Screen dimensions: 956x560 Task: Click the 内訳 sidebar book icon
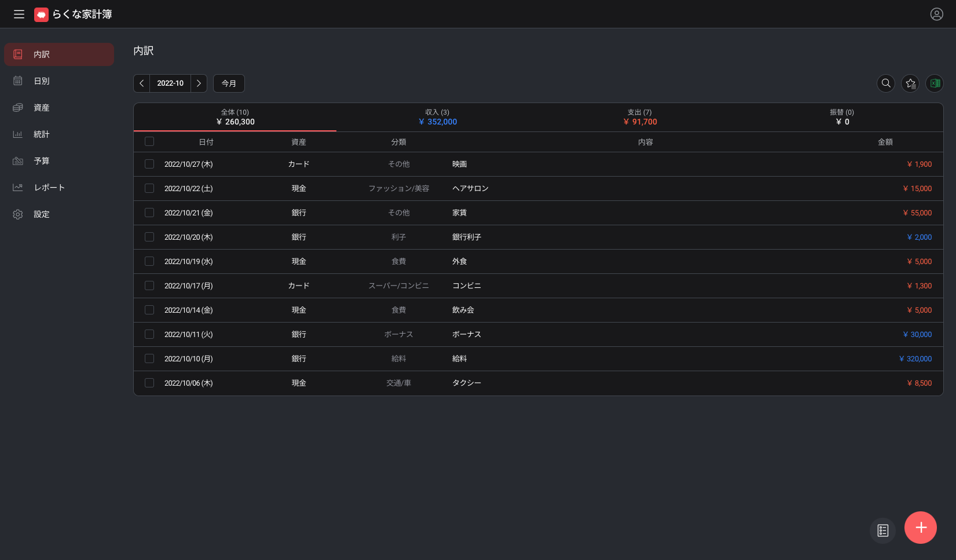18,54
